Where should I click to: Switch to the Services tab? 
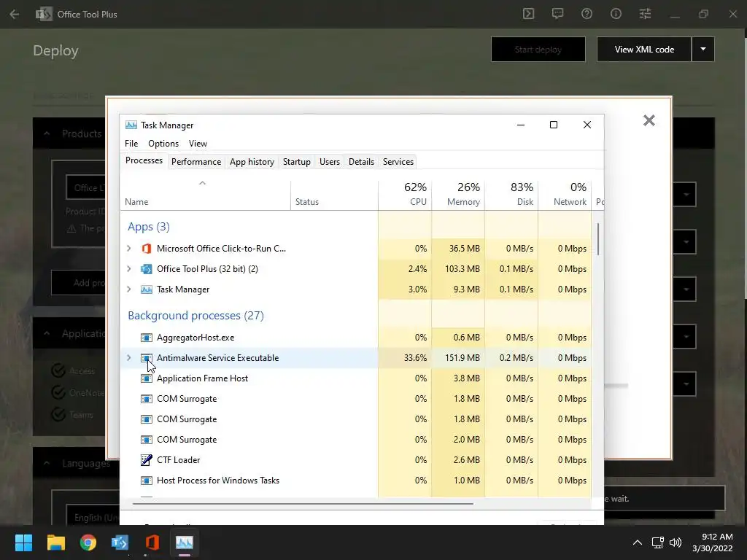398,162
